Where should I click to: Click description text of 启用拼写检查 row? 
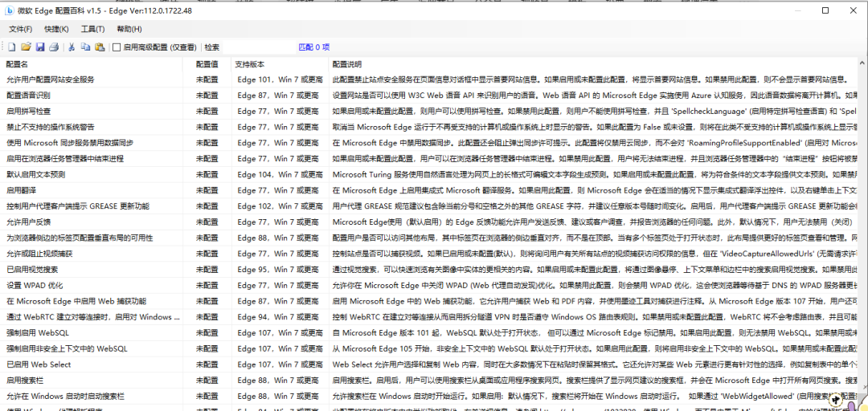point(596,112)
